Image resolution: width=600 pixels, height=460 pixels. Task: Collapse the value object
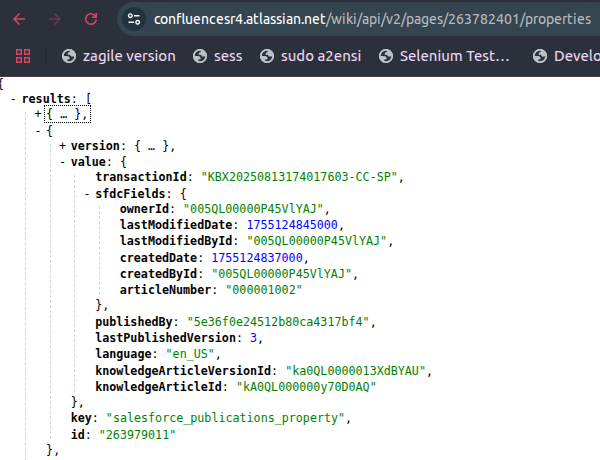[x=62, y=161]
